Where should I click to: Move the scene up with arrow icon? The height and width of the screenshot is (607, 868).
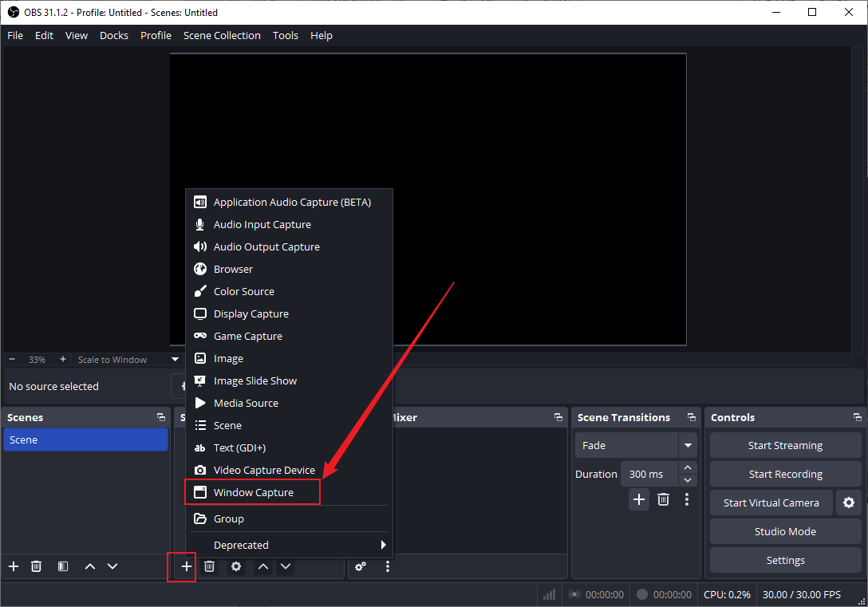coord(89,566)
